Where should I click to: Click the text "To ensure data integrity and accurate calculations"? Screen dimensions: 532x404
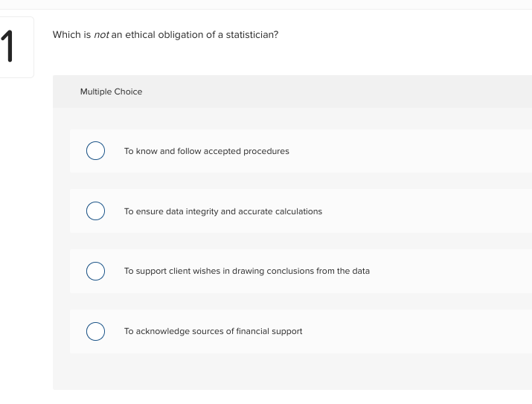(x=222, y=211)
